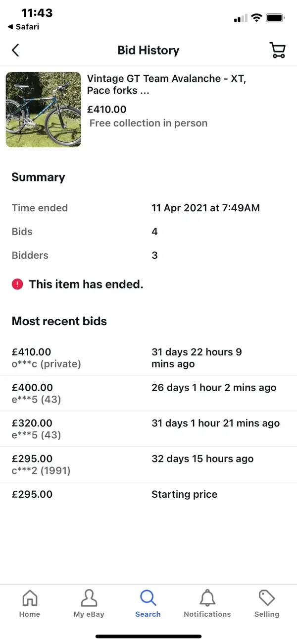Viewport: 297px width, 644px height.
Task: Go to My eBay profile icon
Action: [89, 598]
